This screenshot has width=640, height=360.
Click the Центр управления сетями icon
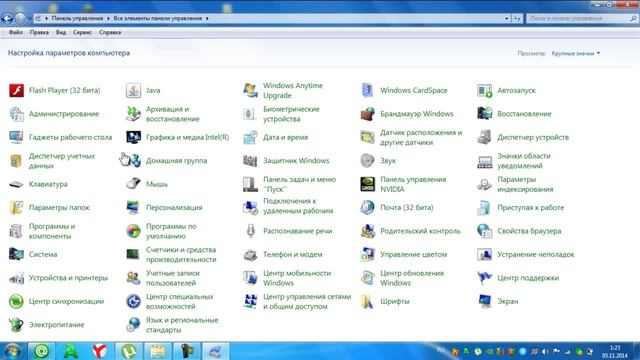pos(250,301)
